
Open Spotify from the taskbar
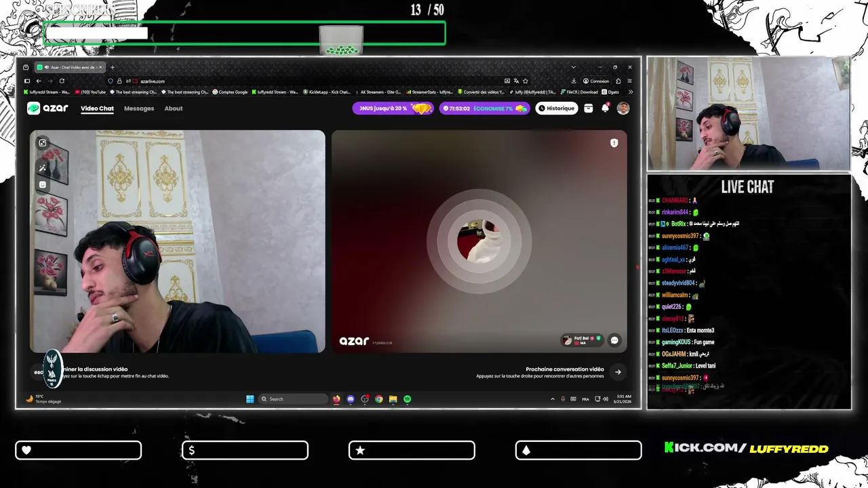point(407,399)
